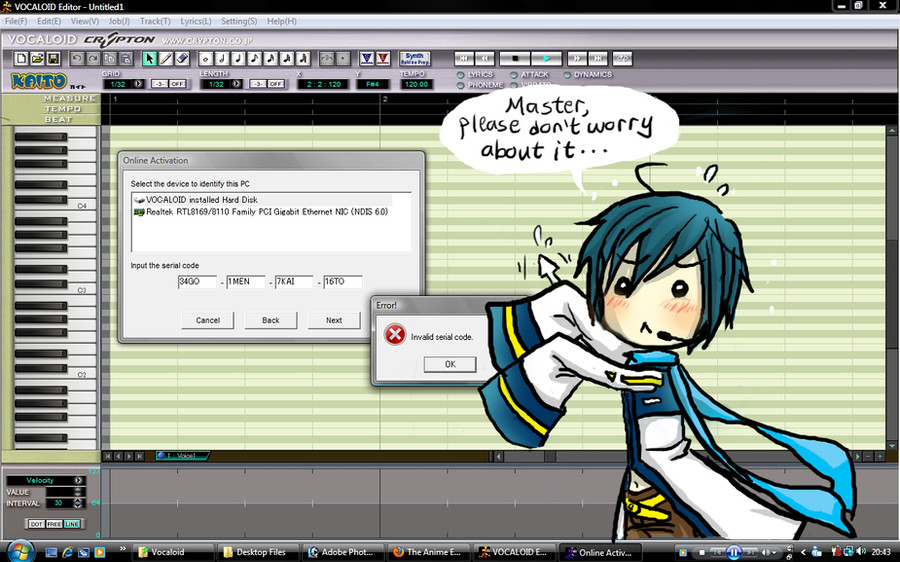Click the TEMPO 120.00 value field
The width and height of the screenshot is (900, 562).
point(416,84)
